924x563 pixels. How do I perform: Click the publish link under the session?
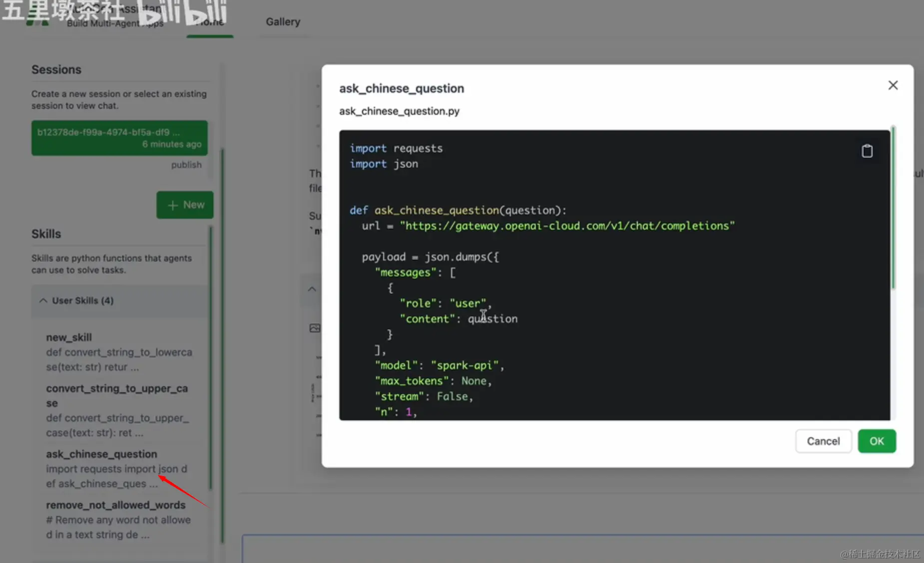pyautogui.click(x=186, y=165)
